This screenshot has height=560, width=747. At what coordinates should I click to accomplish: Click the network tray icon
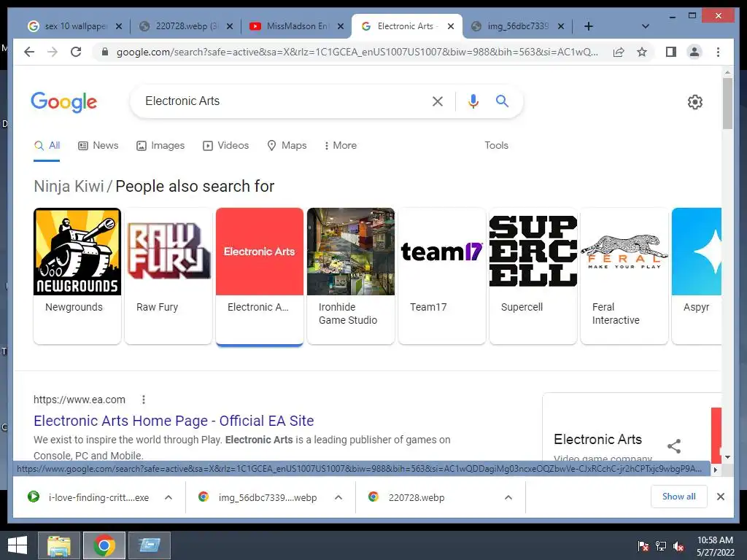[661, 546]
